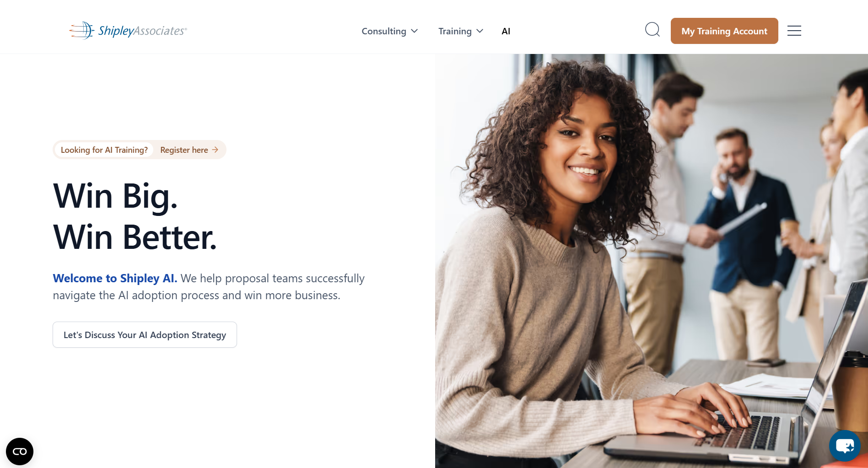Expand the Consulting dropdown chevron
The image size is (868, 468).
pyautogui.click(x=415, y=31)
